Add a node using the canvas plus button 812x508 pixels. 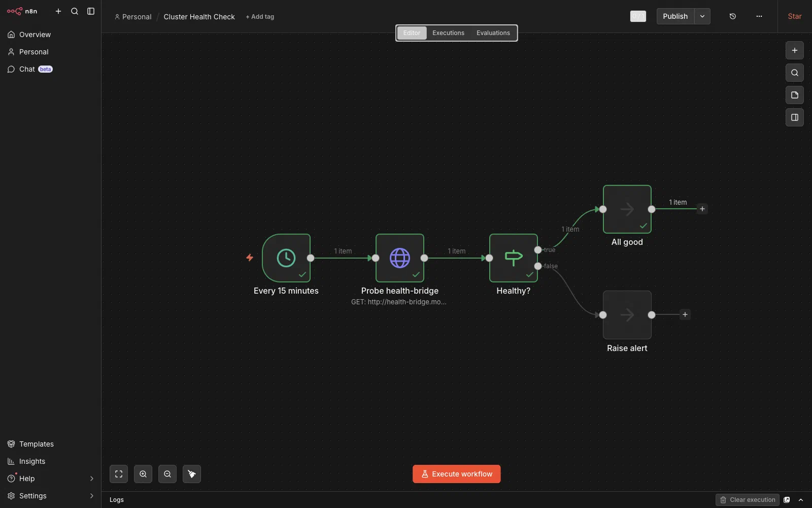click(795, 50)
